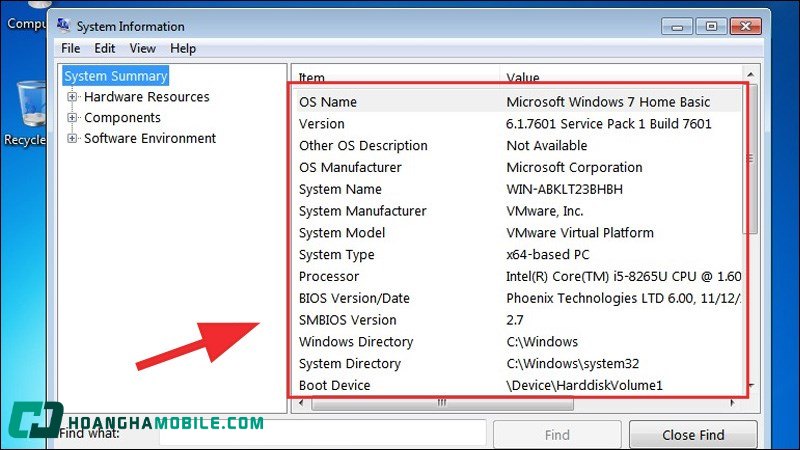Select the System Name row
This screenshot has height=450, width=800.
pos(517,189)
